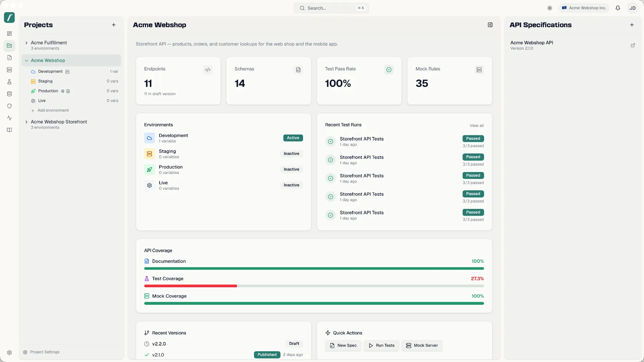Open Project Settings

coord(41,352)
